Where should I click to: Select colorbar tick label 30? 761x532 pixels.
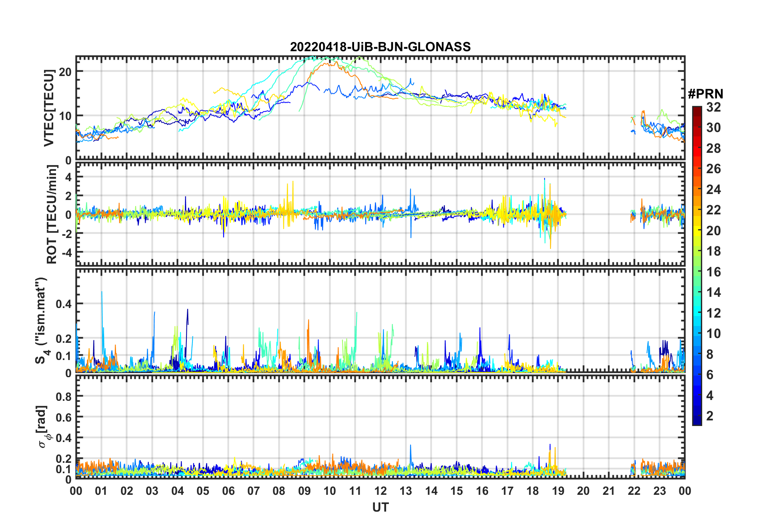pos(714,128)
